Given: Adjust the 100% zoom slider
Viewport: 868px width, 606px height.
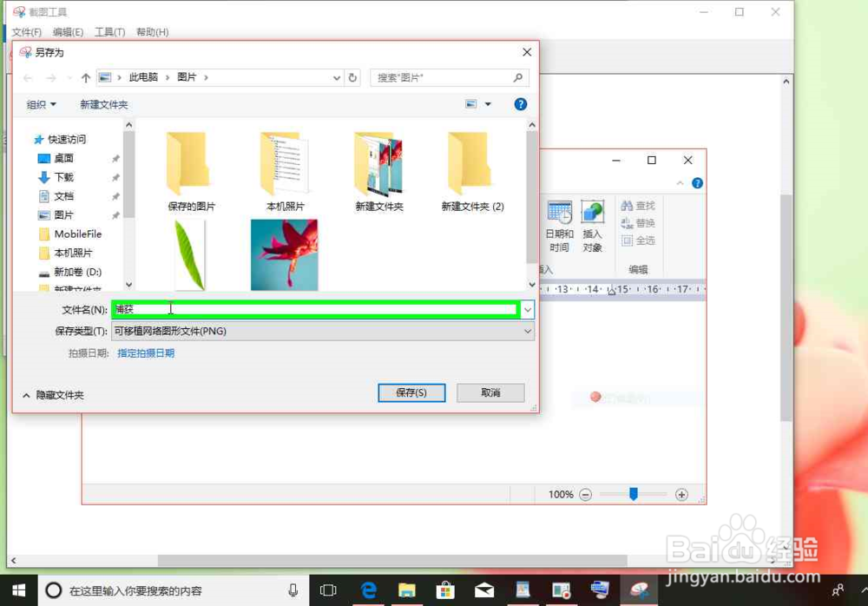Looking at the screenshot, I should click(x=634, y=494).
